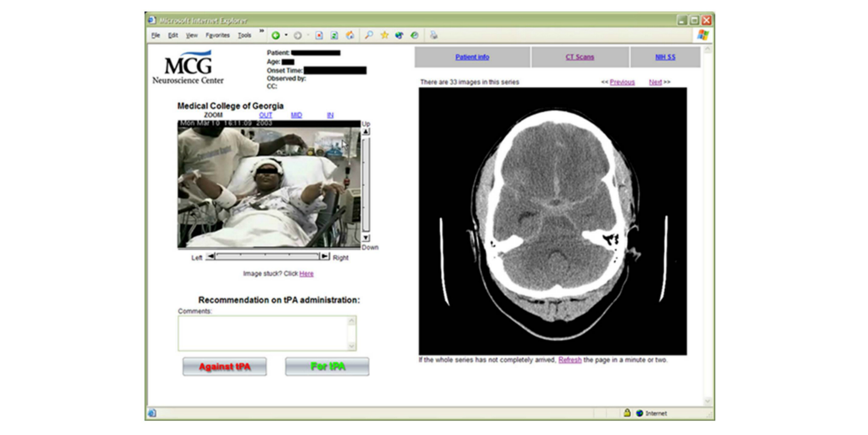This screenshot has height=435, width=868.
Task: Click the Print toolbar icon
Action: (x=433, y=35)
